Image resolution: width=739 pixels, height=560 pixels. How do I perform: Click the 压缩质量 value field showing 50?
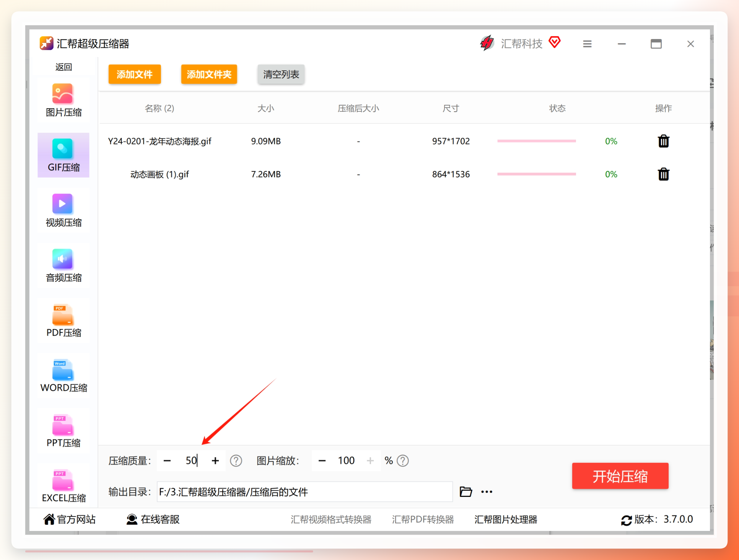pyautogui.click(x=191, y=461)
